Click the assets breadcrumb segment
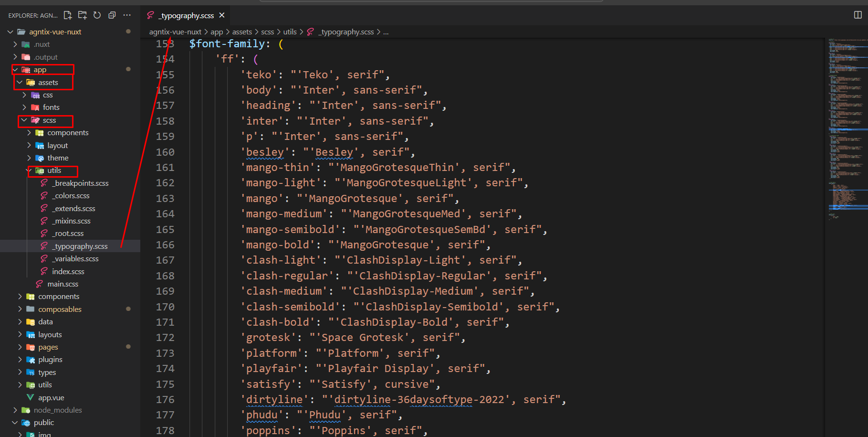The image size is (868, 437). click(x=242, y=32)
